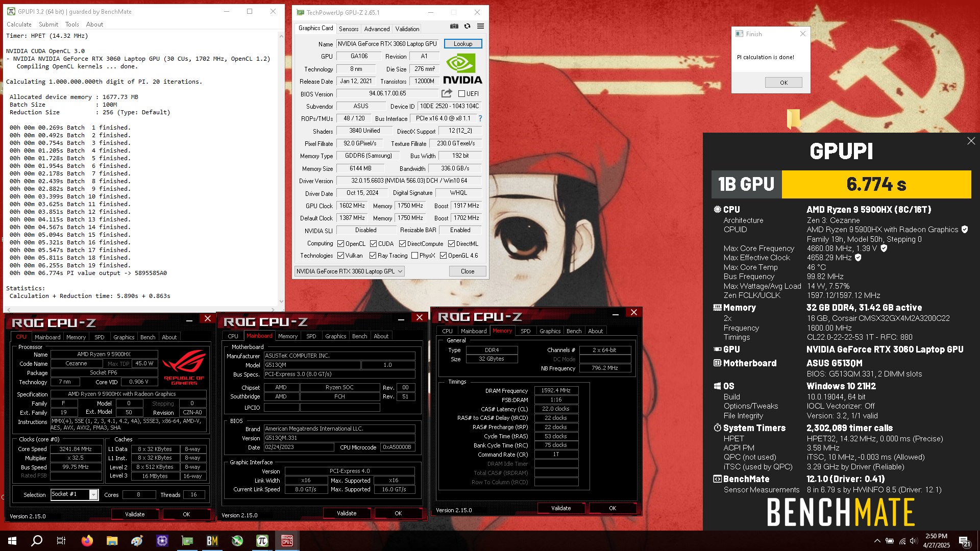Open the Submit menu in GPUPI
Viewport: 980px width, 551px height.
click(48, 24)
